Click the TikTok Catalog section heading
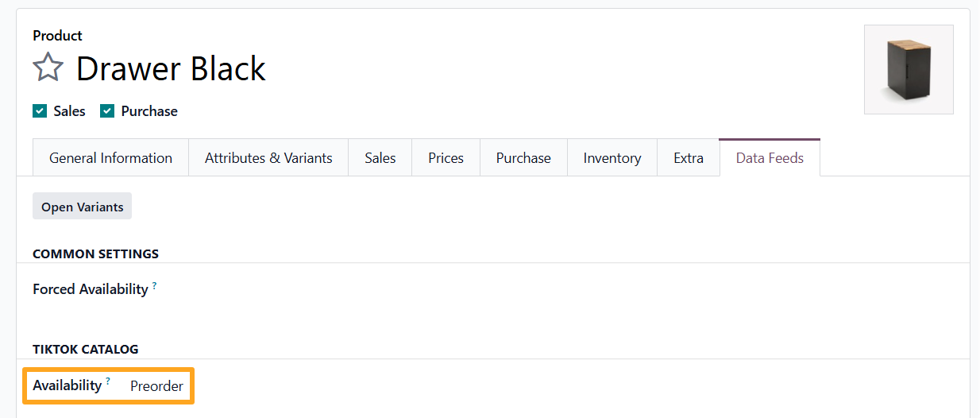Image resolution: width=980 pixels, height=418 pixels. [x=86, y=350]
